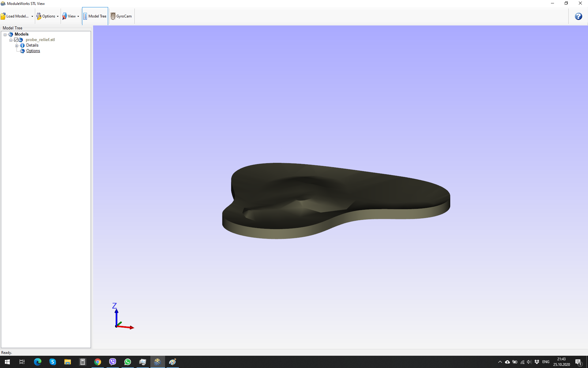Select the Models root node icon
Image resolution: width=588 pixels, height=368 pixels.
click(x=11, y=34)
